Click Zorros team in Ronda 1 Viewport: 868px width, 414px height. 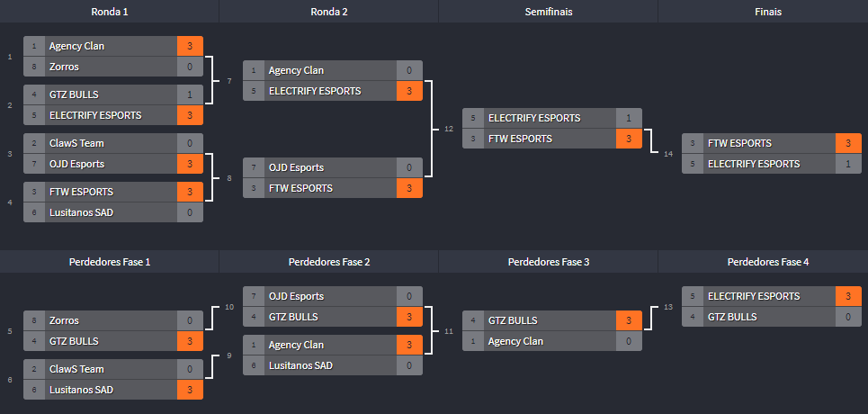pyautogui.click(x=65, y=67)
